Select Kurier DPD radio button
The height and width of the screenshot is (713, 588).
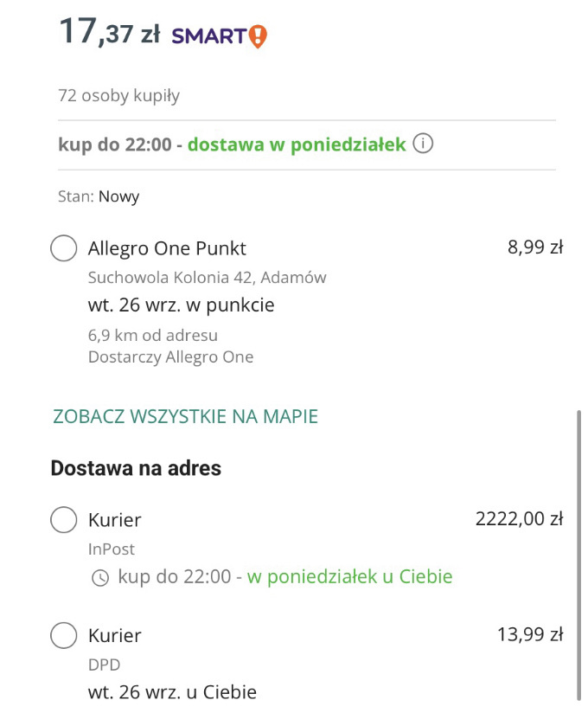click(64, 635)
